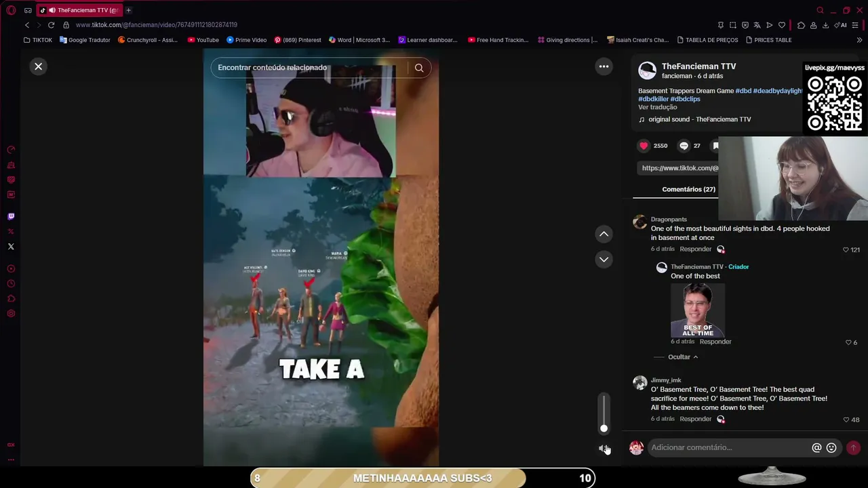Open the Extensions cube icon in sidebar
Screen dimensions: 868x488
point(11,299)
